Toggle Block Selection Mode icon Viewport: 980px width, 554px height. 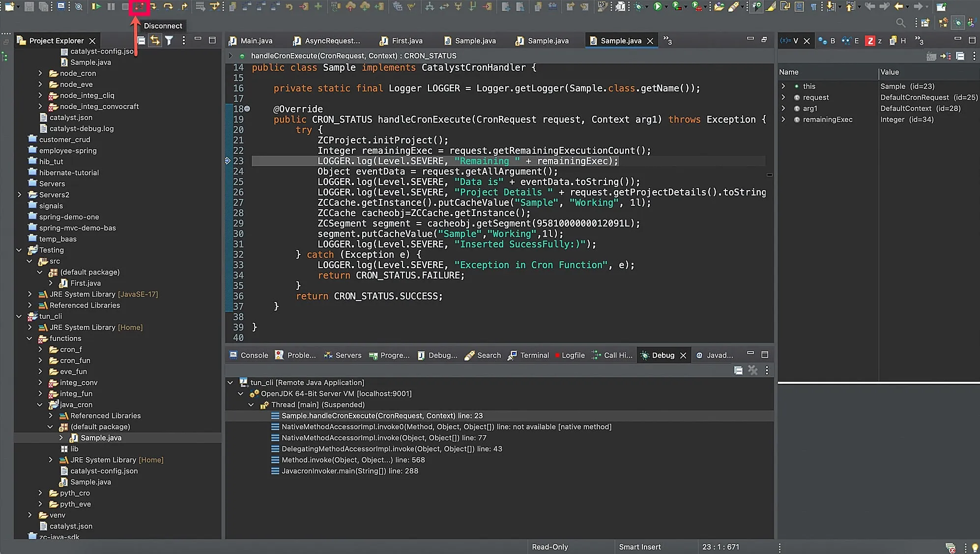800,7
